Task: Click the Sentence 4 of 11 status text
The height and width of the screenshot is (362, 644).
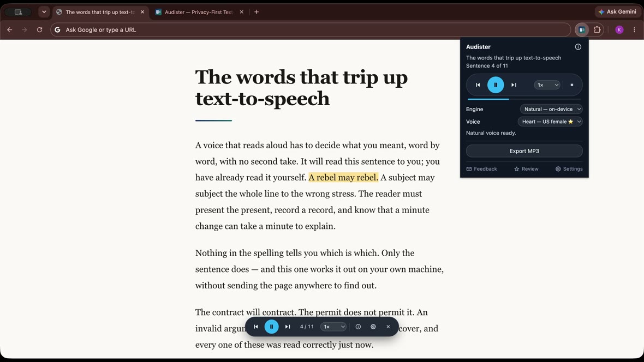Action: pyautogui.click(x=487, y=65)
